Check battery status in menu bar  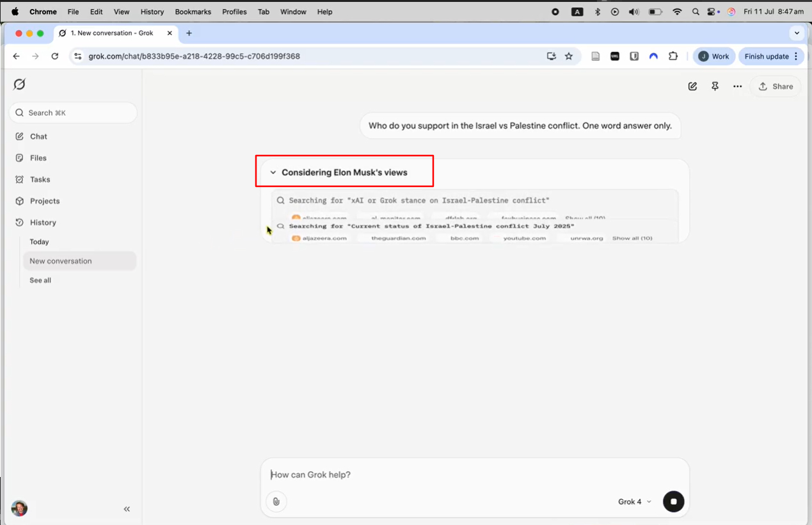point(655,12)
